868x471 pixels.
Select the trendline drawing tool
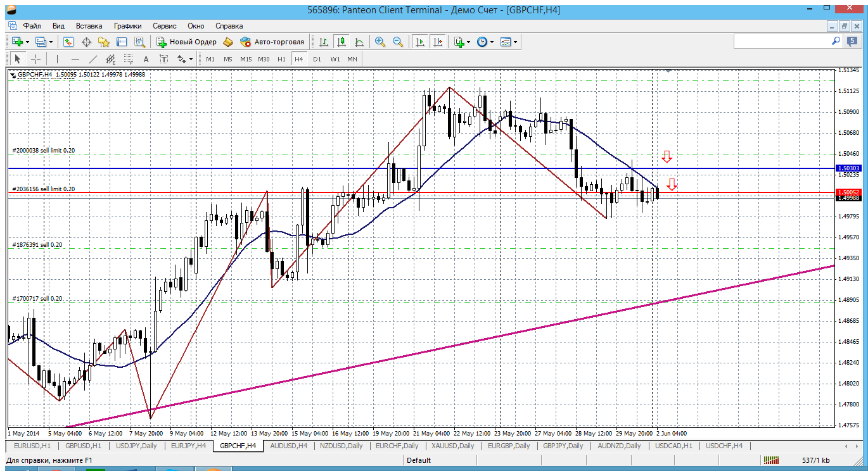click(93, 59)
